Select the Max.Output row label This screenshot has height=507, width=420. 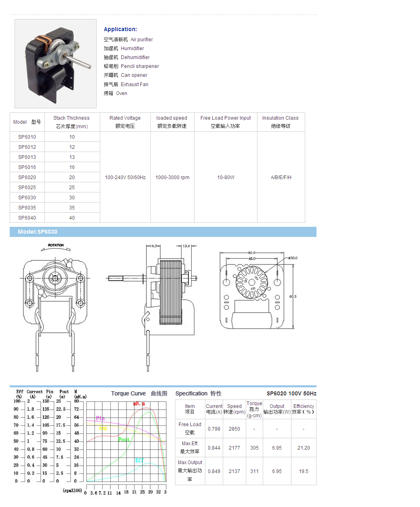tap(190, 471)
